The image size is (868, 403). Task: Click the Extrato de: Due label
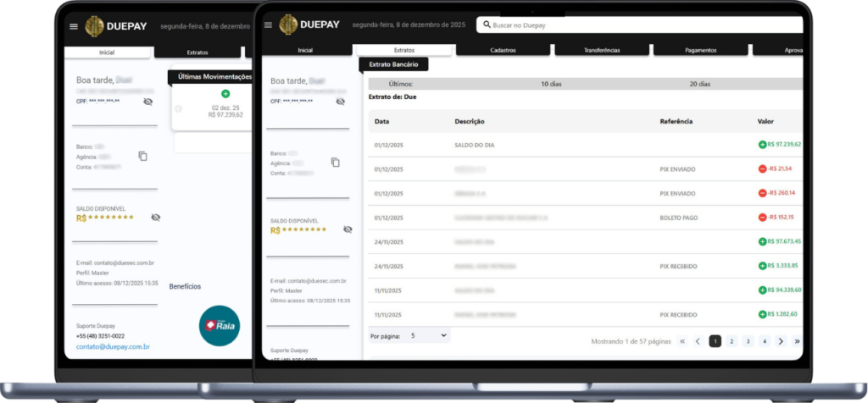click(392, 97)
